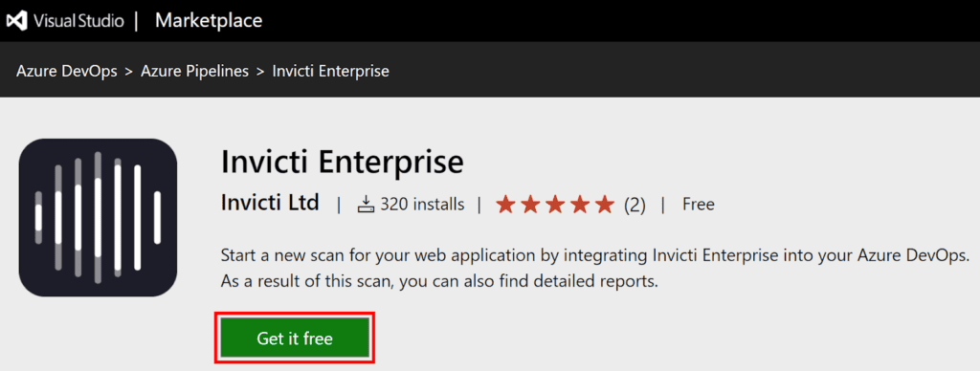
Task: Select Invicti Enterprise in the breadcrumb
Action: click(x=330, y=71)
